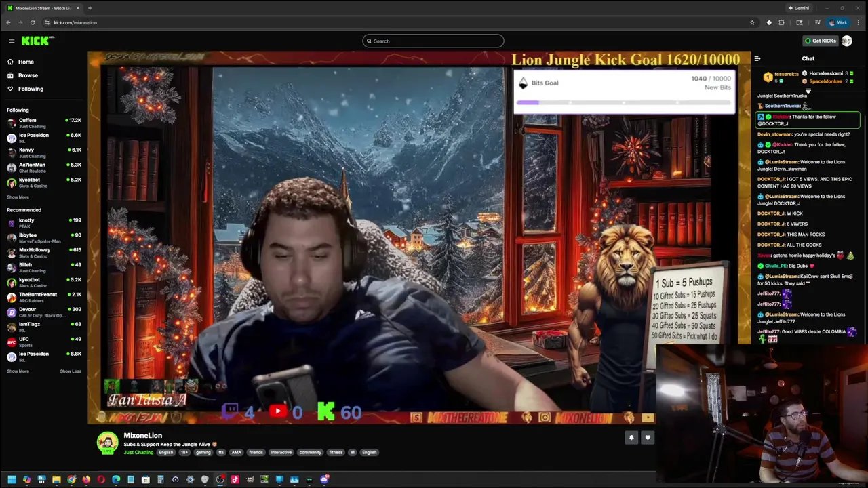Open Calculator from the taskbar
This screenshot has width=868, height=488.
160,480
